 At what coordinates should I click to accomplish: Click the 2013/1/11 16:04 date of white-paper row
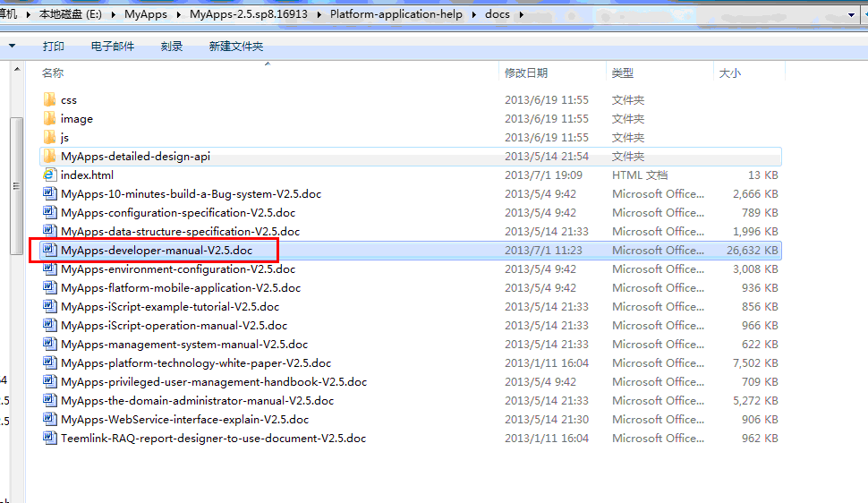[547, 363]
